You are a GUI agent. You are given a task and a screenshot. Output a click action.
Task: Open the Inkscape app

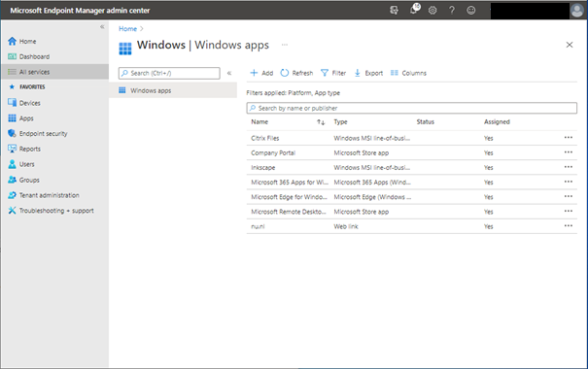click(x=262, y=167)
